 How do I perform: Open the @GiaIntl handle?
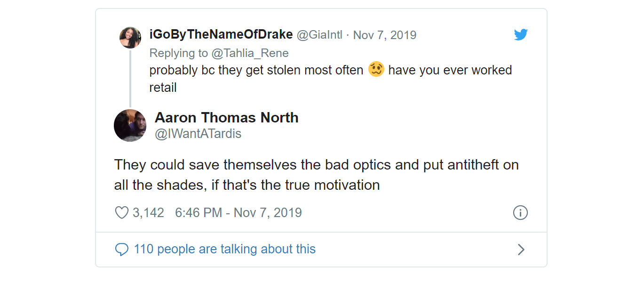point(319,35)
